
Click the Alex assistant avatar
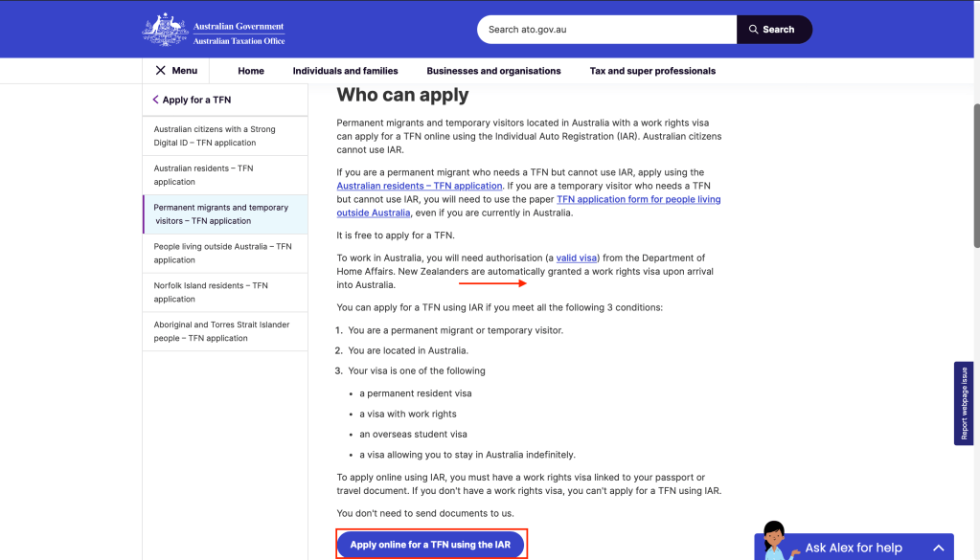(x=775, y=540)
